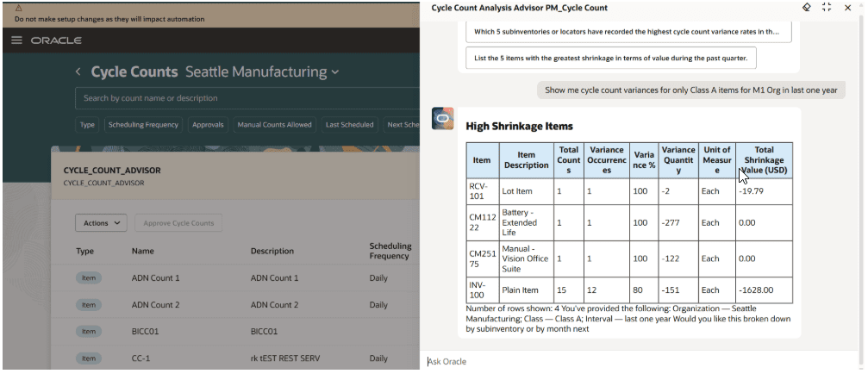Click the clear chat eraser icon
868x380 pixels.
[x=807, y=8]
